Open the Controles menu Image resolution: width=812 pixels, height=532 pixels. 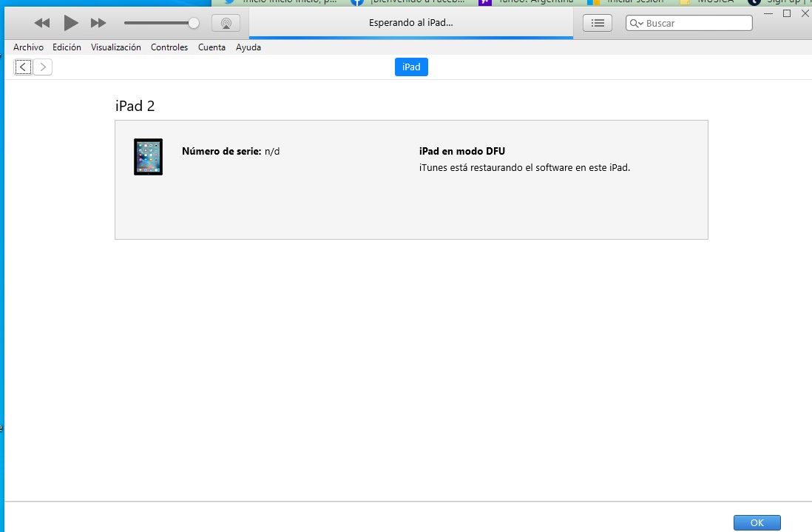pyautogui.click(x=169, y=47)
